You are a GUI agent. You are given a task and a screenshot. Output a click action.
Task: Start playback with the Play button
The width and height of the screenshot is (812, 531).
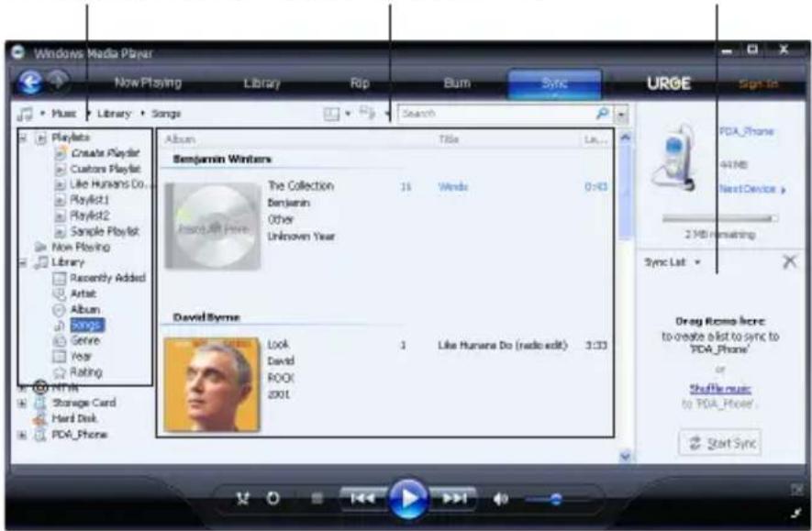coord(408,499)
